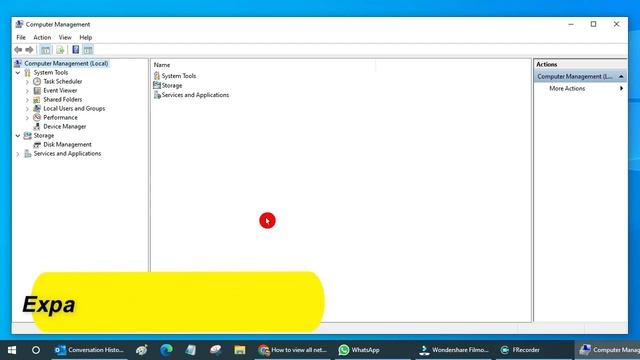Screen dimensions: 640x360
Task: Switch to Computer Management taskbar button
Action: (607, 350)
